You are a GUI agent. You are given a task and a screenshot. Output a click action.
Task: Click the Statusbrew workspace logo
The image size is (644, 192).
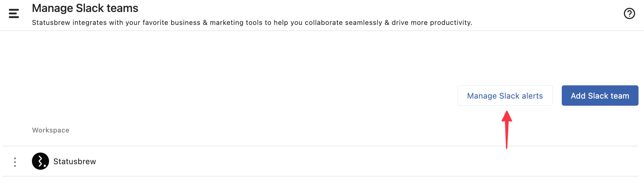[40, 161]
